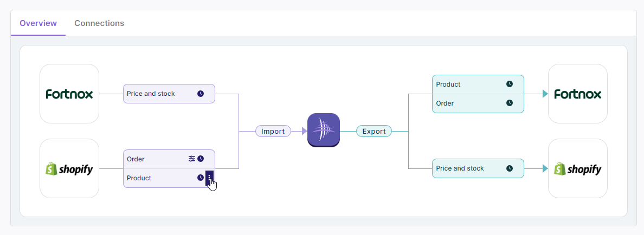The height and width of the screenshot is (235, 644).
Task: Open the Order import row from Shopify
Action: click(154, 159)
